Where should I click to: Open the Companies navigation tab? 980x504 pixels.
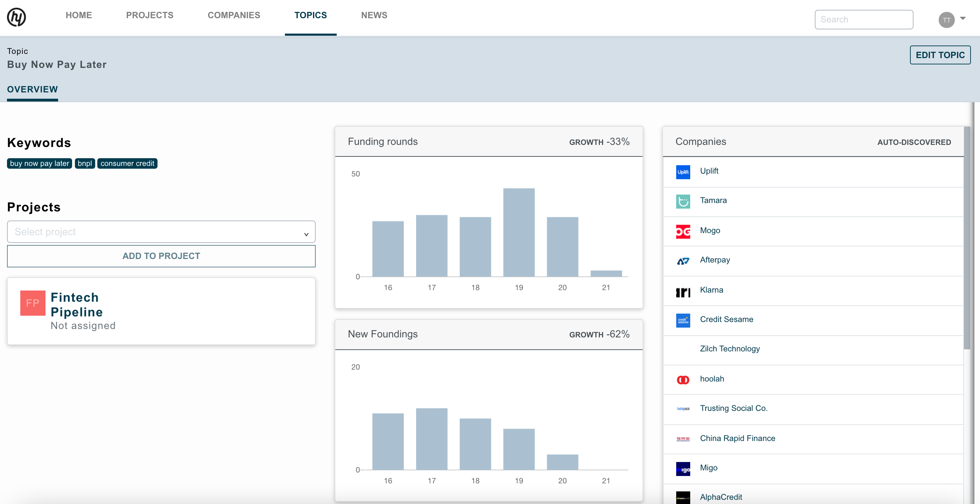[233, 15]
